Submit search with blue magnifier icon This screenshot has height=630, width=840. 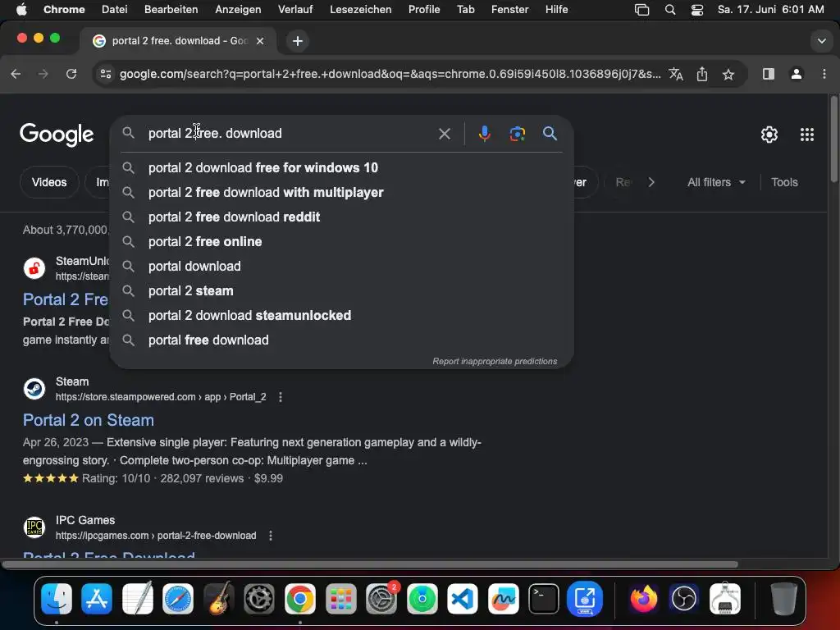coord(550,134)
